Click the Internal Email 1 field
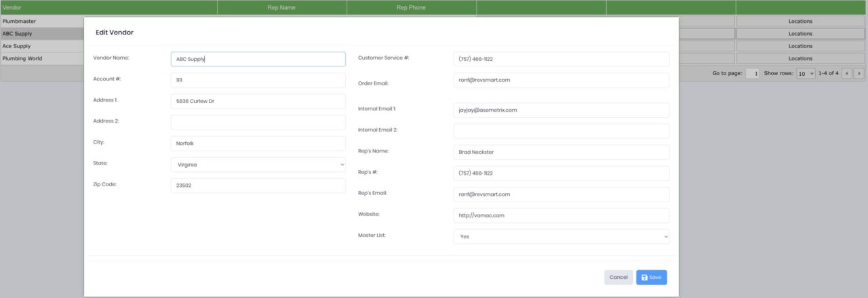The width and height of the screenshot is (868, 298). pos(561,110)
